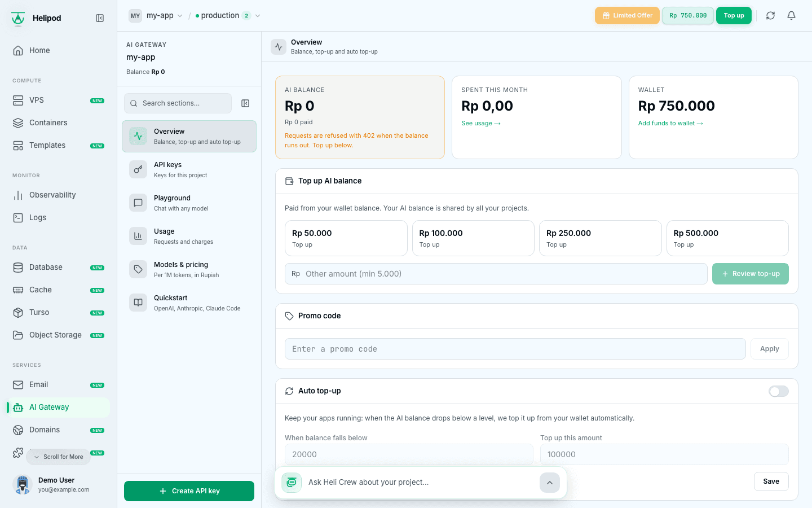
Task: Open the Usage section
Action: 189,236
